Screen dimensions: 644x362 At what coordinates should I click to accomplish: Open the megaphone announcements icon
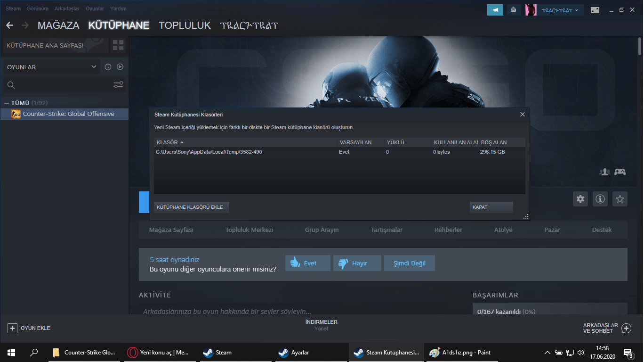pyautogui.click(x=495, y=10)
